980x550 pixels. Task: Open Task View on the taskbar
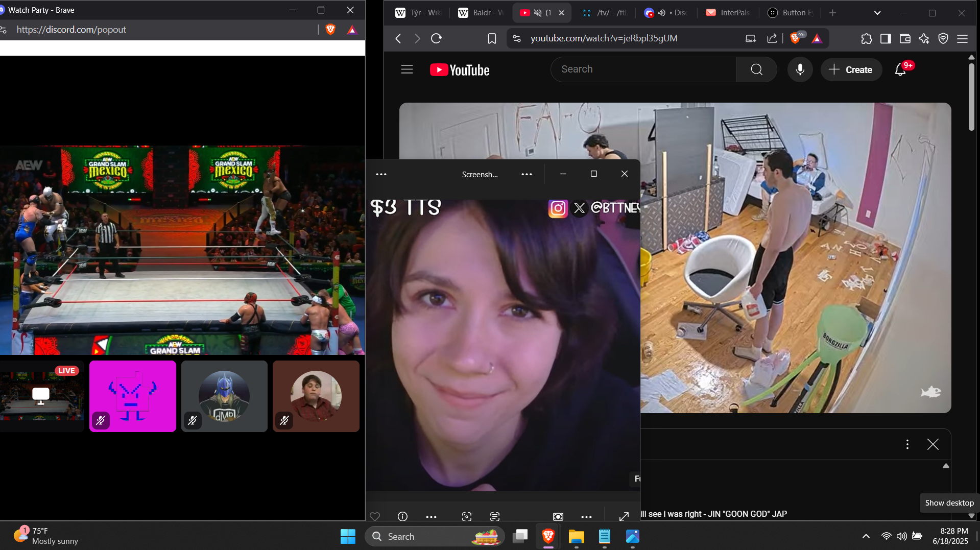click(520, 536)
